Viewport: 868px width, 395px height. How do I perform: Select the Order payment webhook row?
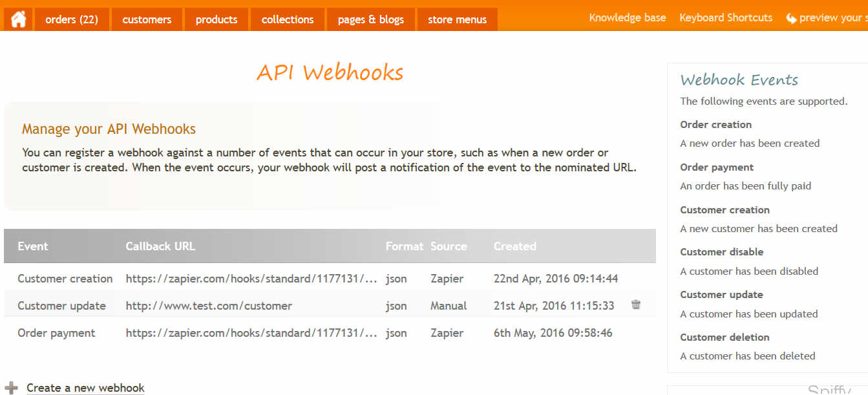coord(330,333)
